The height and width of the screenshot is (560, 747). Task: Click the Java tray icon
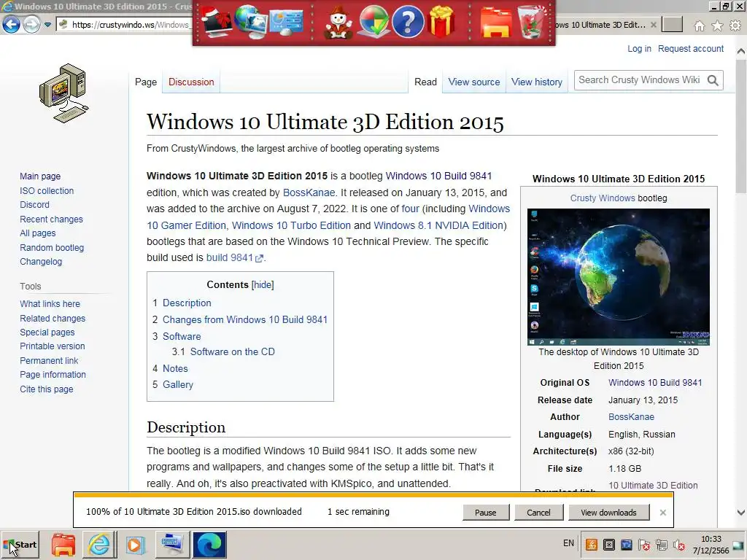(x=591, y=544)
